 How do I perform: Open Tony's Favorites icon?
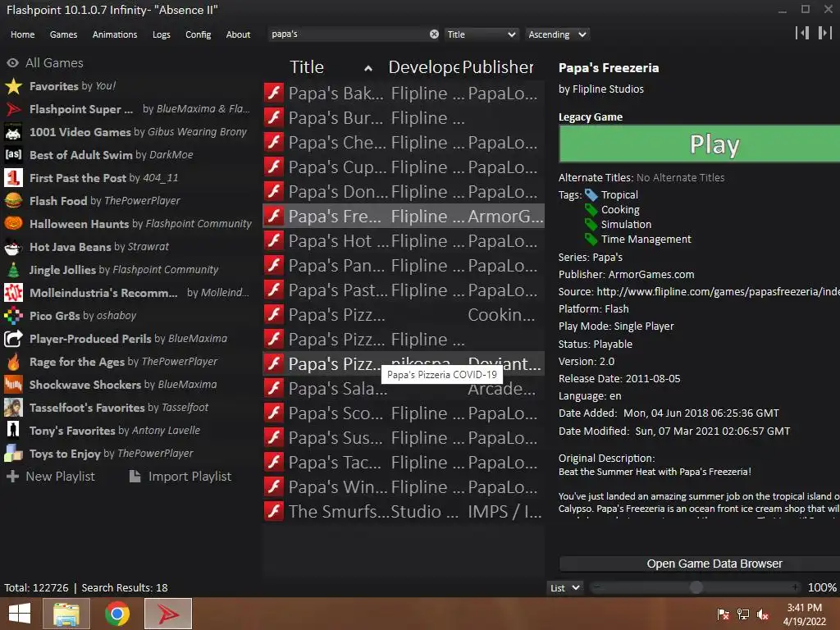[x=13, y=431]
